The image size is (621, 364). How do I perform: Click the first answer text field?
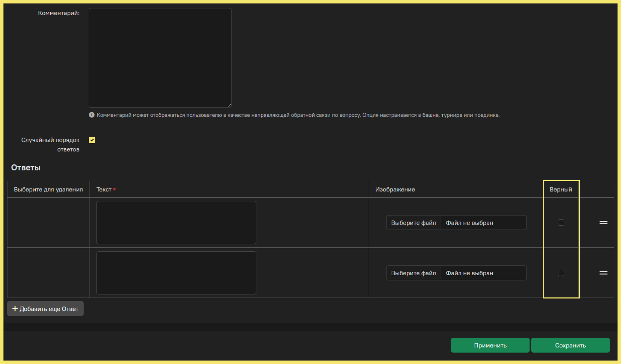pyautogui.click(x=176, y=223)
